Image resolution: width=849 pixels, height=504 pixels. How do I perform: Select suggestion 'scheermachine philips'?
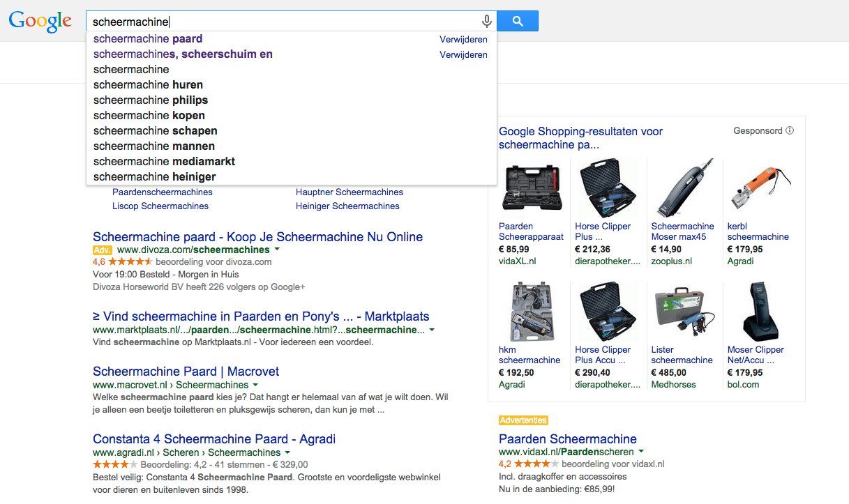tap(151, 100)
